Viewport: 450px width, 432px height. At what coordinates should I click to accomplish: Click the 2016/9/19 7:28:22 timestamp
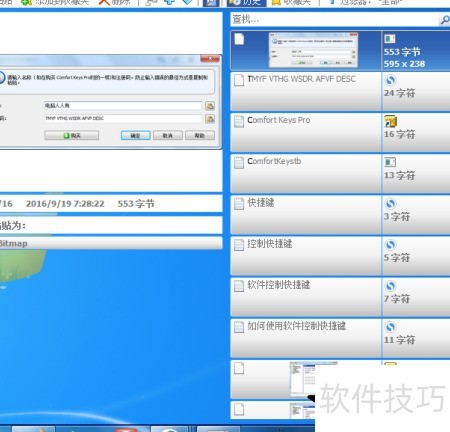65,204
